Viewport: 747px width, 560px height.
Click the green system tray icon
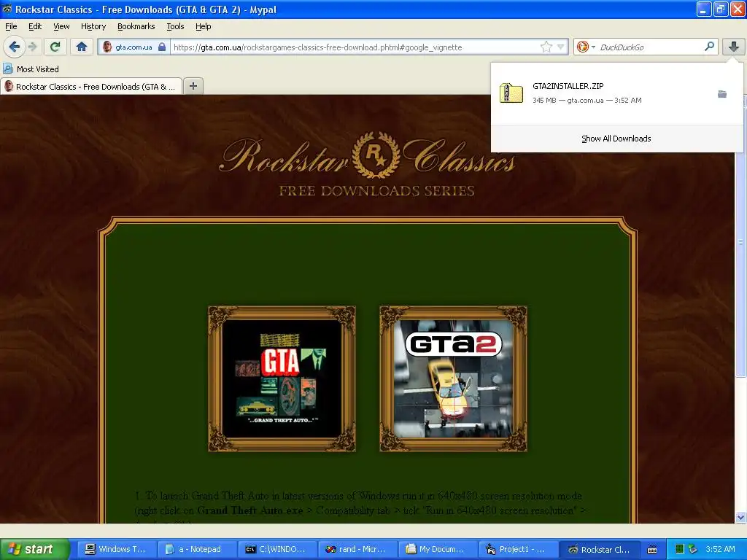[x=680, y=549]
